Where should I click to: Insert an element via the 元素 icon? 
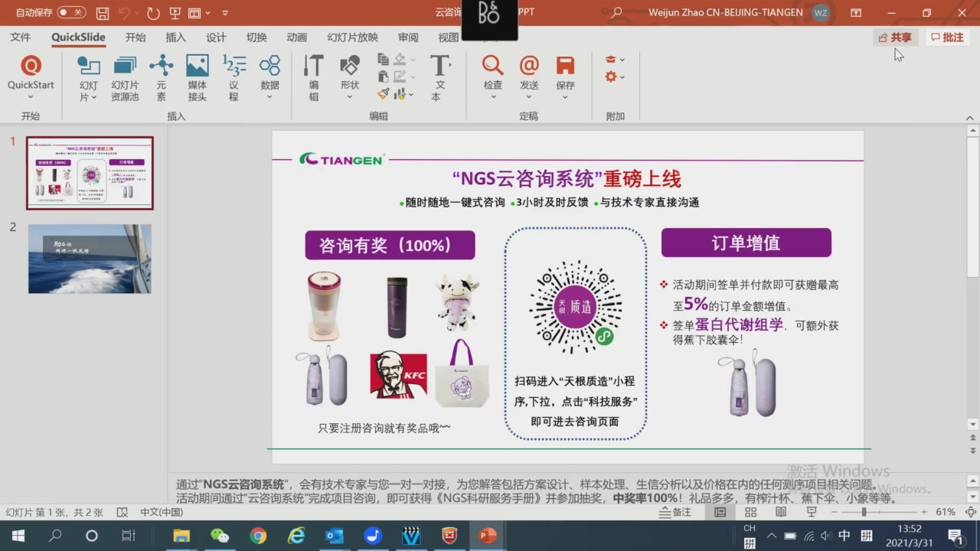[161, 78]
